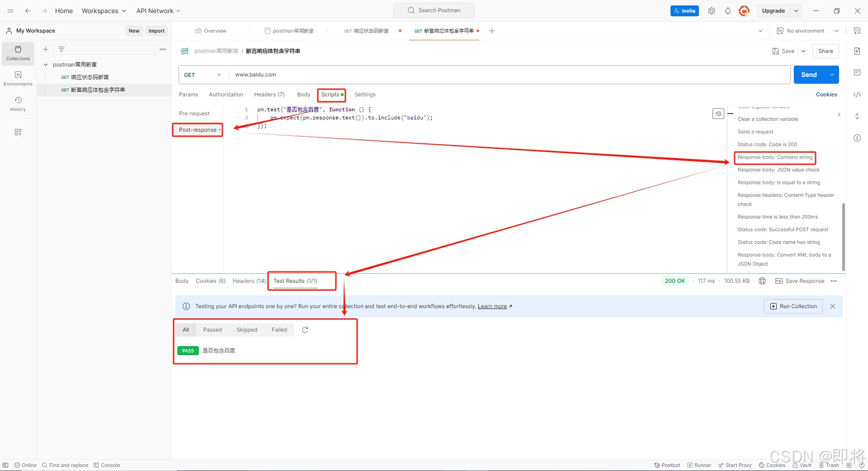
Task: Open the request info icon
Action: click(857, 138)
